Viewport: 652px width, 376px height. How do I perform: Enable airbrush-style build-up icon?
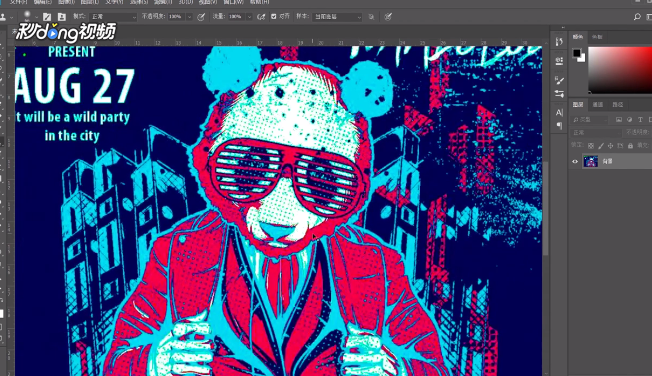[261, 17]
